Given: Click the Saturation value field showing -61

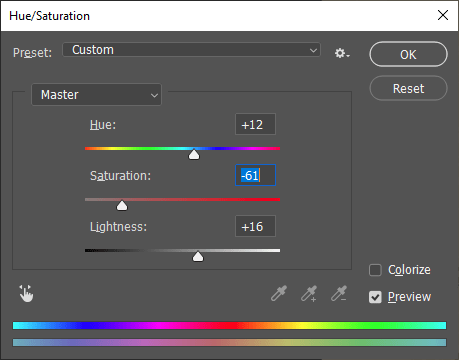Looking at the screenshot, I should pos(255,175).
